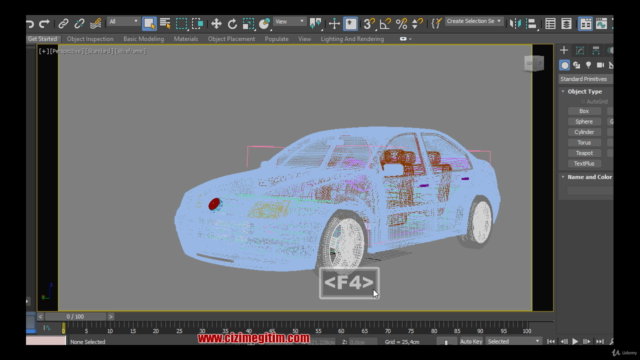Viewport: 640px width, 360px height.
Task: Open the Modify command panel tab
Action: 580,50
